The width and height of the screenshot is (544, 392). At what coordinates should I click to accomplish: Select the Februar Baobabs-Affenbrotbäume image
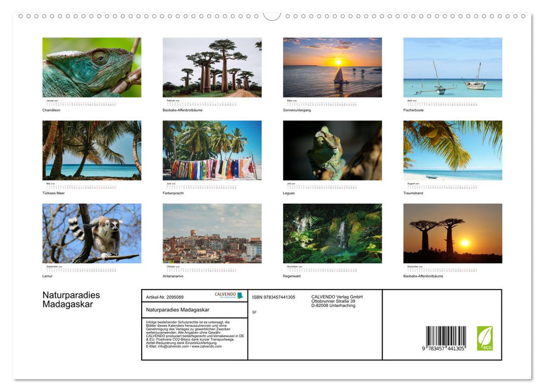212,67
